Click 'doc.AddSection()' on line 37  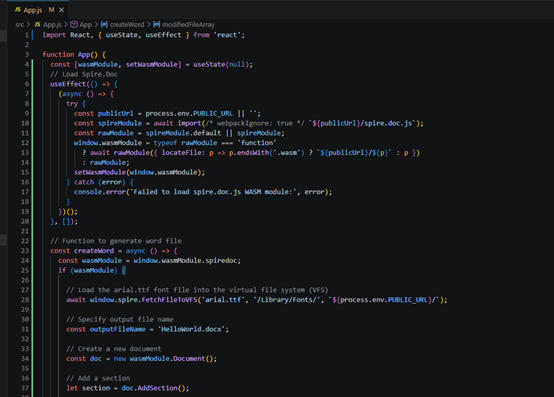(153, 388)
